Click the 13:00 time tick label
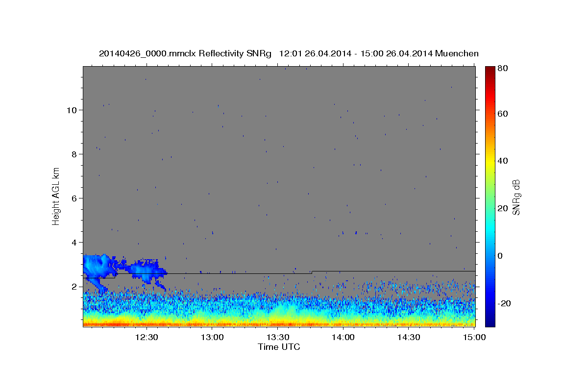This screenshot has width=588, height=392. coord(212,337)
